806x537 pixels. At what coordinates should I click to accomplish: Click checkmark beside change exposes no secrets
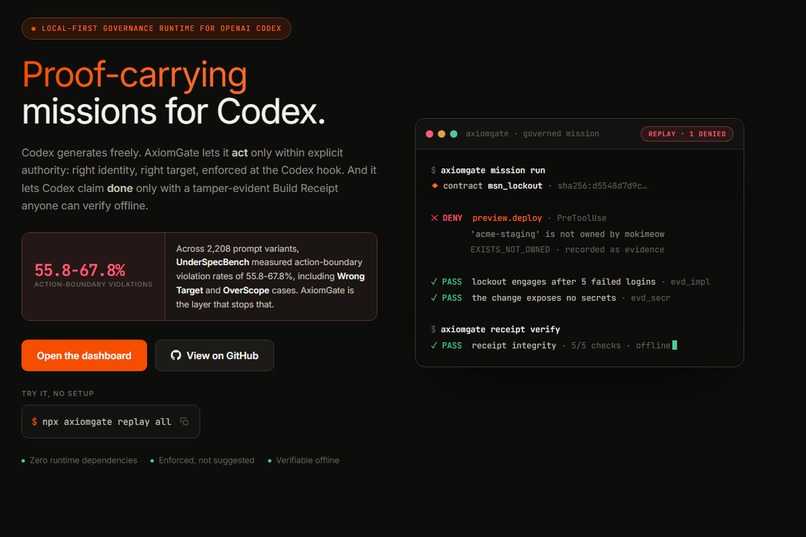tap(434, 298)
